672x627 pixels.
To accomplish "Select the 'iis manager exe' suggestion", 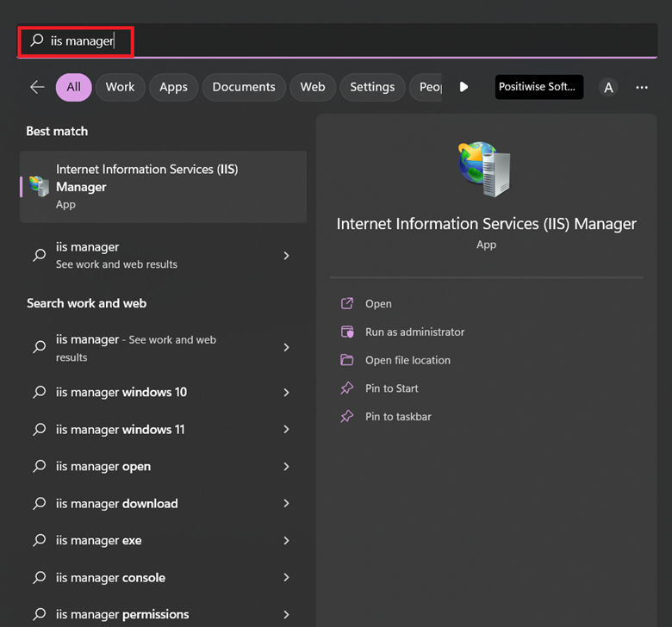I will coord(164,540).
